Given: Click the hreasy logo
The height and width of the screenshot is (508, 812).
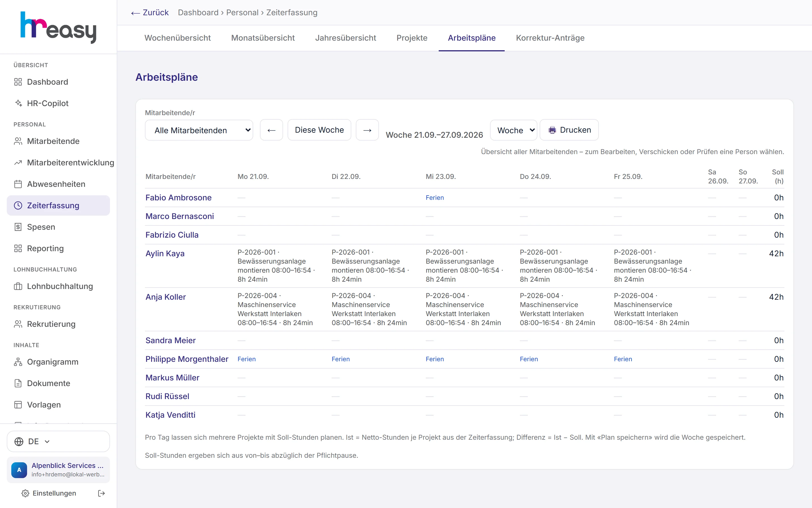Looking at the screenshot, I should pyautogui.click(x=58, y=28).
